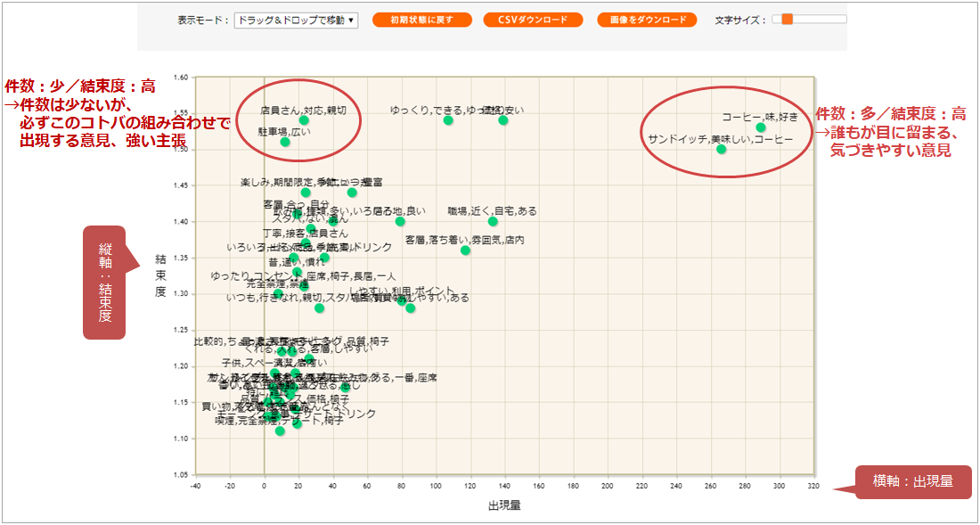This screenshot has width=980, height=525.
Task: Select the サンドイッチ,美味しい,コーヒー data point
Action: (x=722, y=150)
